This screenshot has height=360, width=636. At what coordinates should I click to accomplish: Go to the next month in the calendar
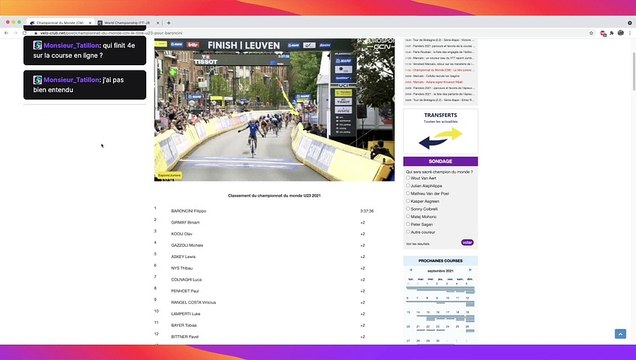point(470,270)
